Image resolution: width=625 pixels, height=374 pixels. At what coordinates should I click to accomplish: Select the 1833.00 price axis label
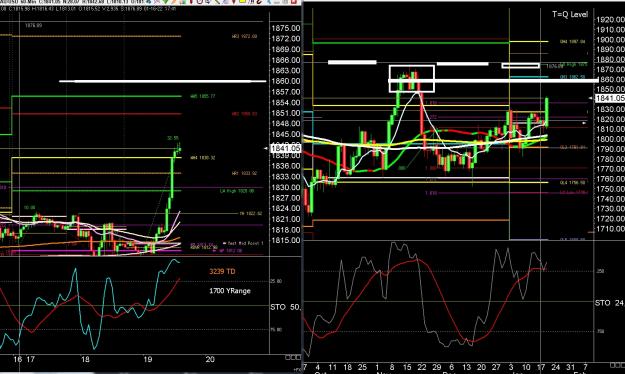click(286, 177)
